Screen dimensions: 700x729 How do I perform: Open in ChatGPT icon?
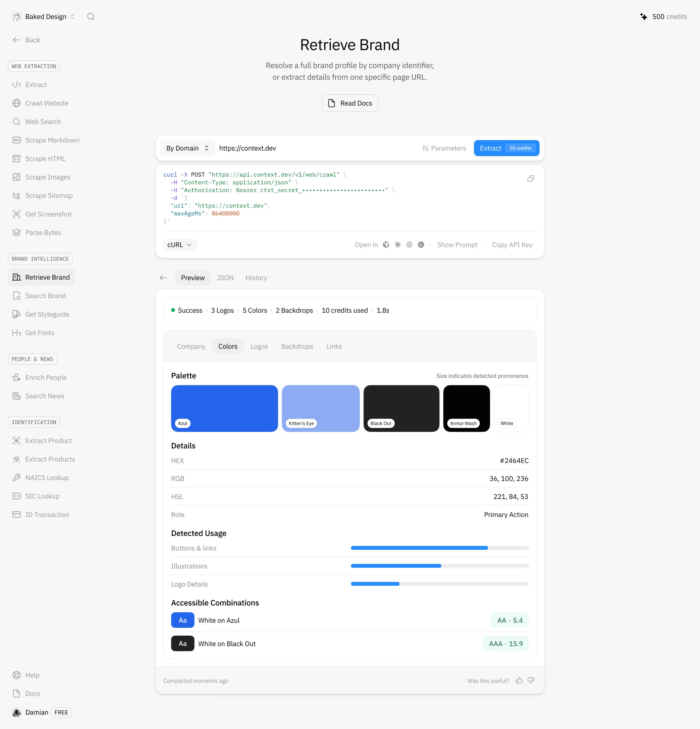point(409,245)
